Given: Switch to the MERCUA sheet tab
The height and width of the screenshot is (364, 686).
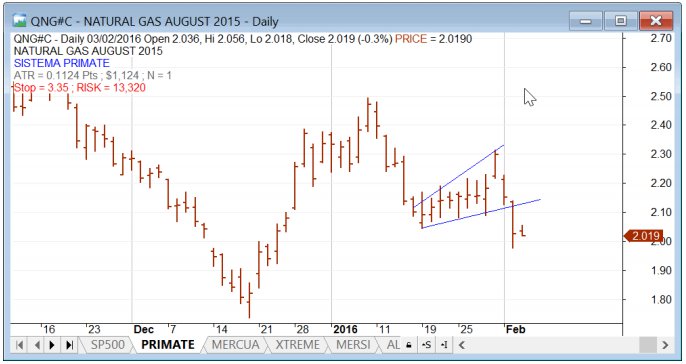Looking at the screenshot, I should click(x=235, y=345).
